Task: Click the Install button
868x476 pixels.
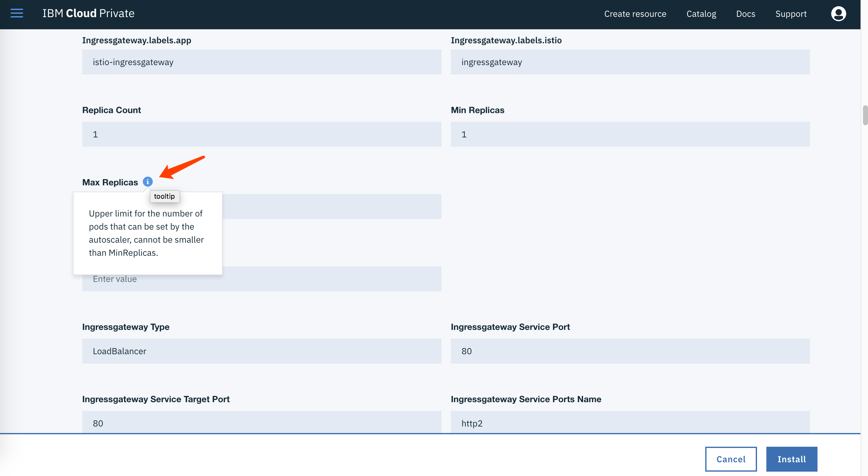Action: click(x=791, y=459)
